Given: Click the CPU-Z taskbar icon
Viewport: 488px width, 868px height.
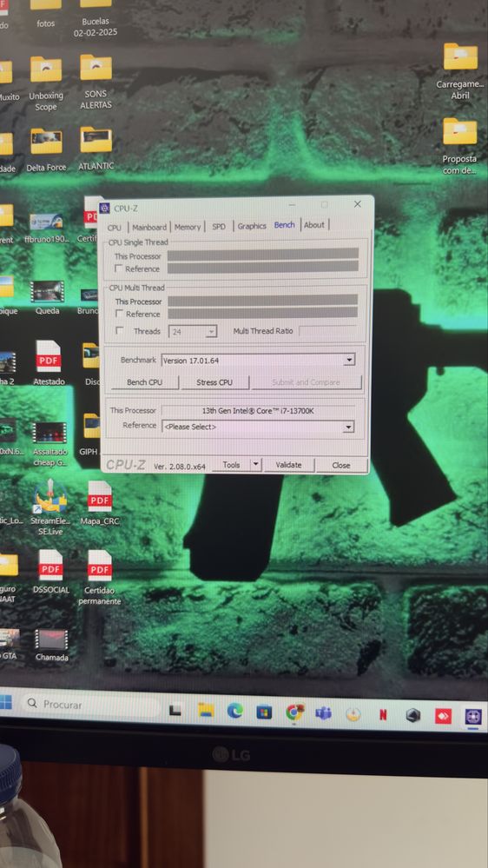Looking at the screenshot, I should [x=473, y=717].
